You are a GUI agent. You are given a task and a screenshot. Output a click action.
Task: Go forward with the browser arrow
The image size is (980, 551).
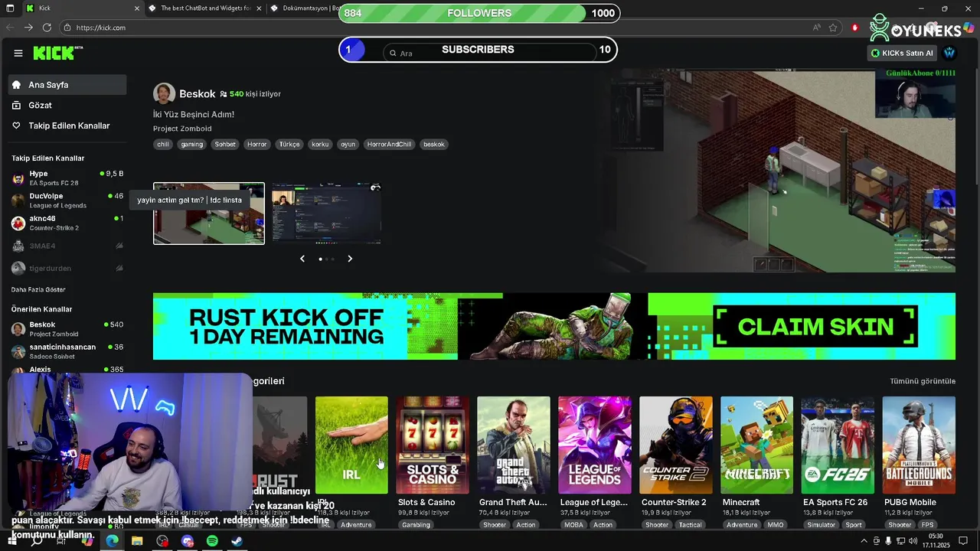pos(28,28)
